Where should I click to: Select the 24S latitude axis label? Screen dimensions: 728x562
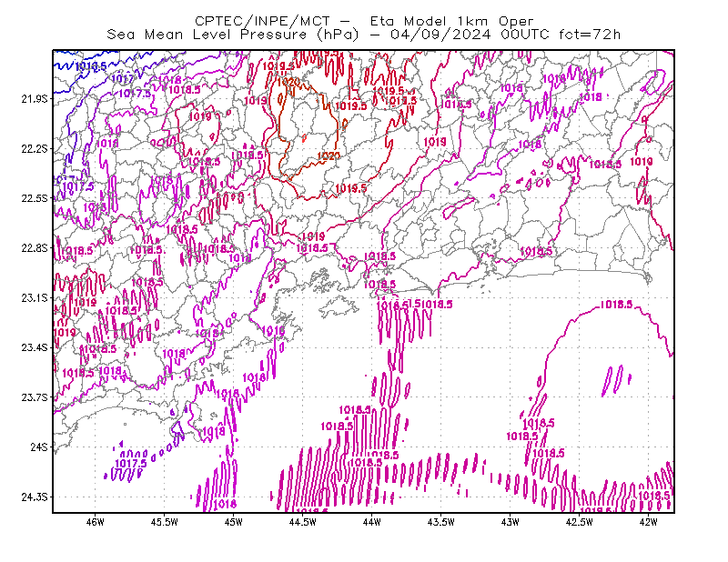[x=39, y=447]
